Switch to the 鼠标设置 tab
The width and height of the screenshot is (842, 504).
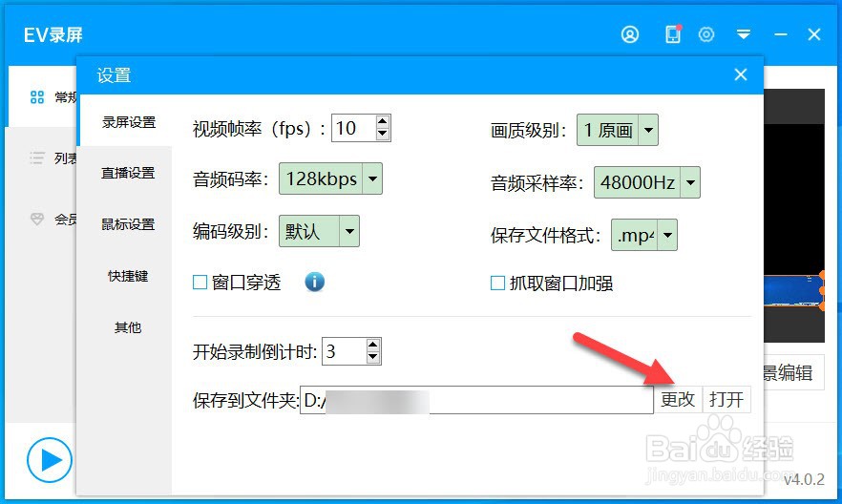pos(128,223)
